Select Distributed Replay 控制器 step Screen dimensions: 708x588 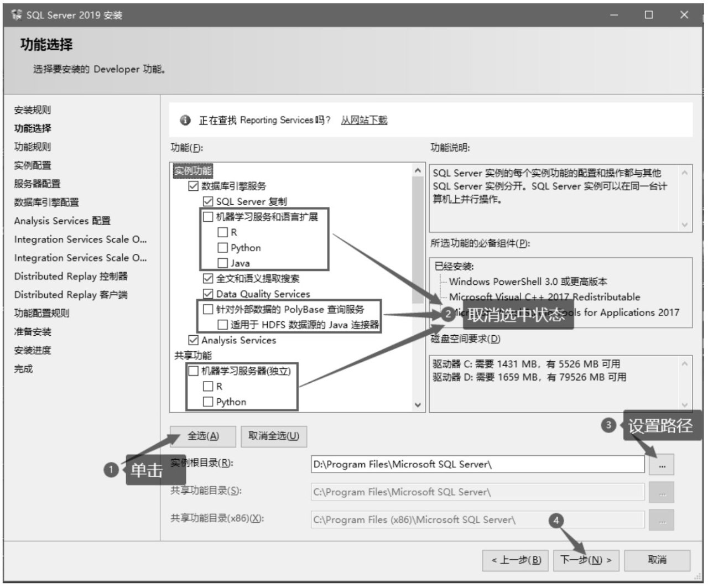[71, 277]
